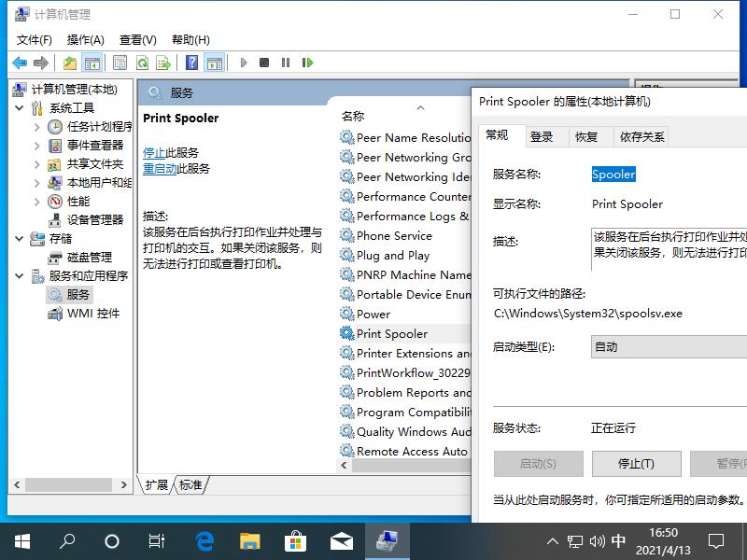The image size is (747, 560).
Task: Click the highlighted Spooler service name field
Action: pos(613,175)
